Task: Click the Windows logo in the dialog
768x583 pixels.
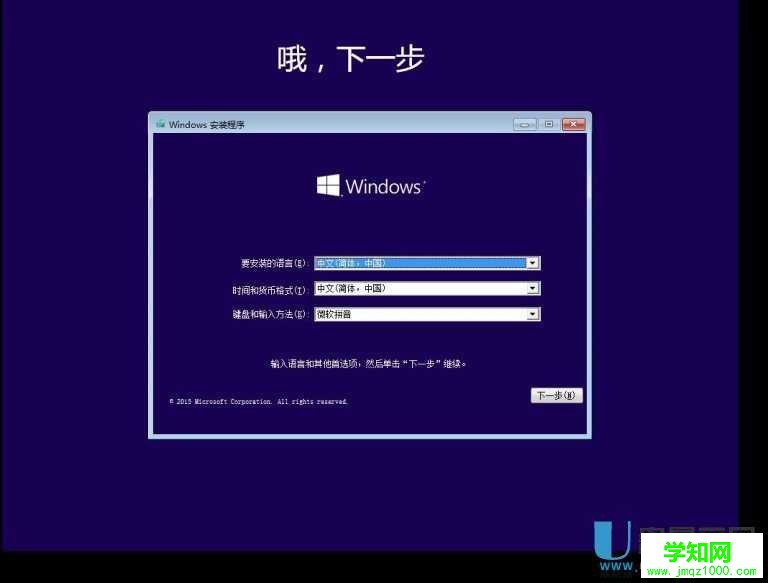Action: point(371,186)
